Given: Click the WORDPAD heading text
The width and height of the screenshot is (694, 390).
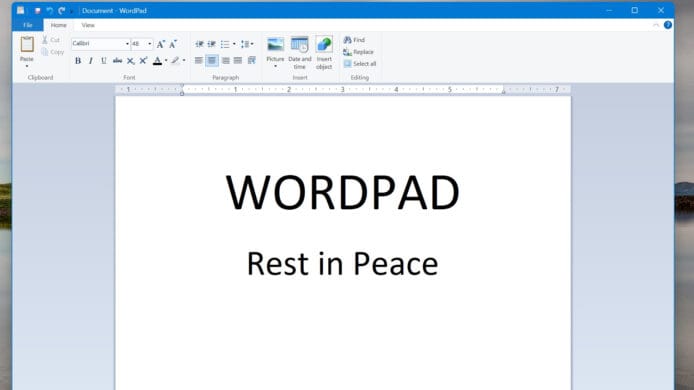Looking at the screenshot, I should (x=343, y=193).
